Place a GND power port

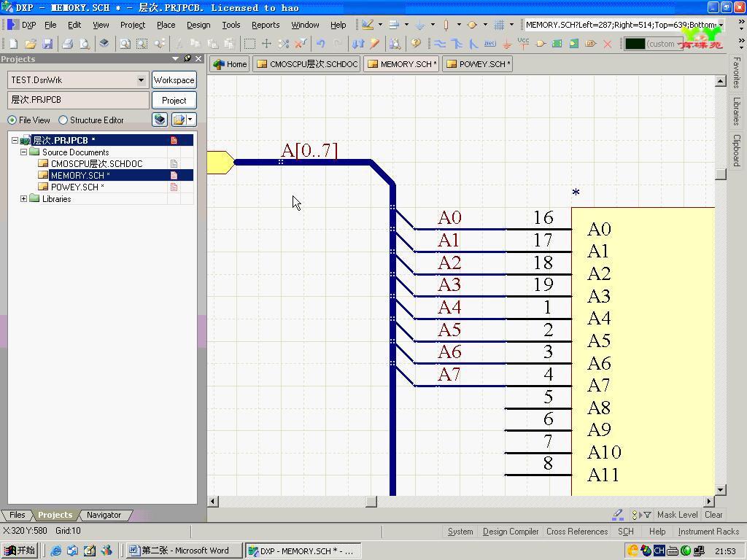[507, 44]
